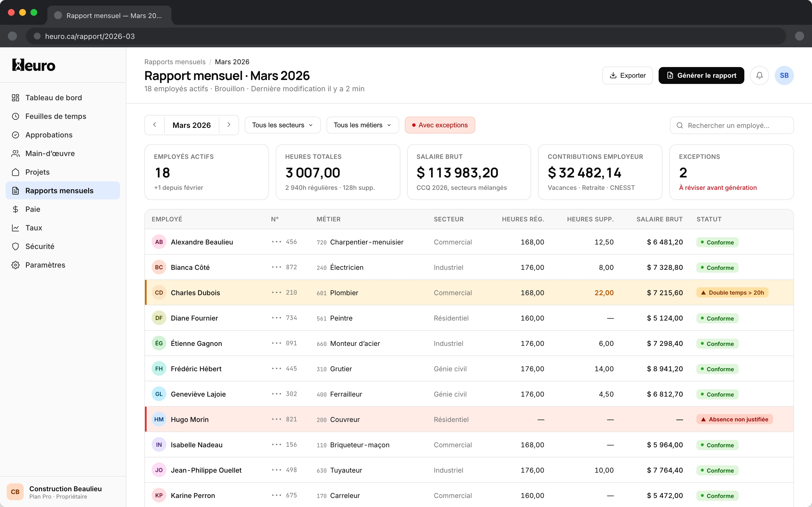Go to previous month arrow
This screenshot has width=812, height=507.
pyautogui.click(x=155, y=125)
